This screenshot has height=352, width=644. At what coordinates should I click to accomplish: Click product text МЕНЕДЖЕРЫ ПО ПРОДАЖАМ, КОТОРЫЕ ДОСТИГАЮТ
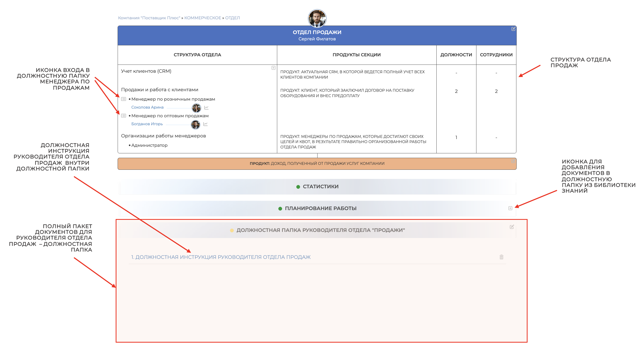(x=353, y=142)
